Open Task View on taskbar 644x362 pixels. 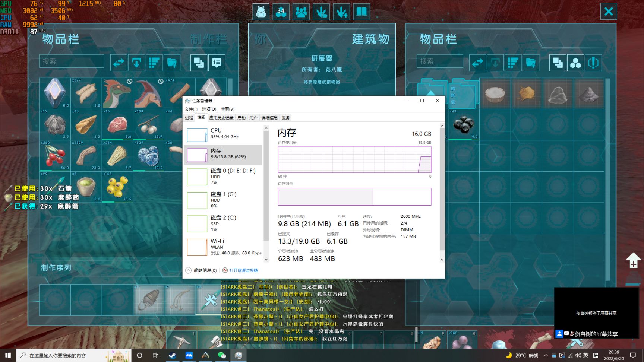[x=156, y=355]
